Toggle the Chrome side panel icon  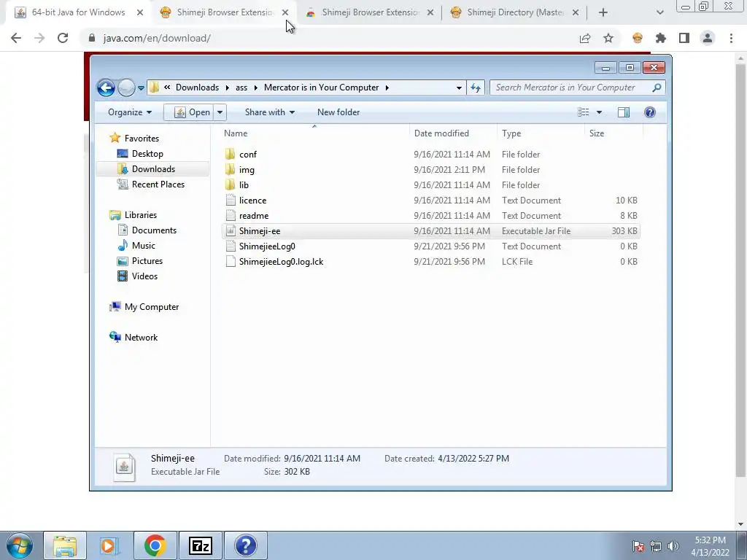(x=684, y=38)
